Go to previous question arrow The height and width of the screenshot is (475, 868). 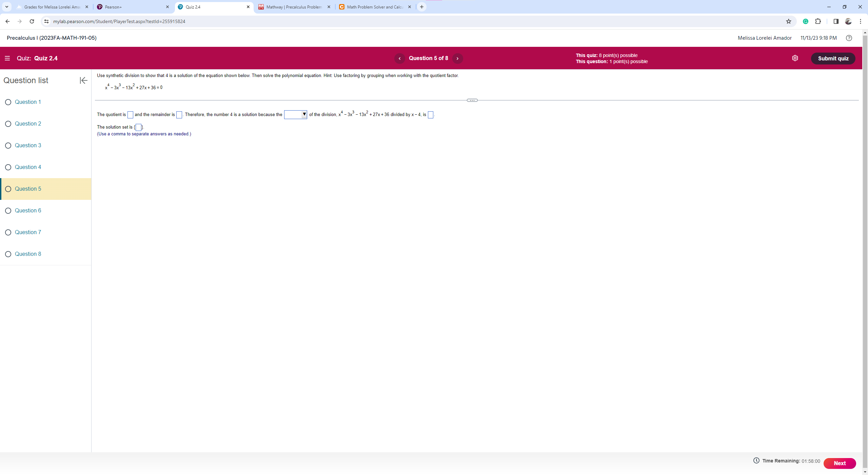click(x=399, y=58)
